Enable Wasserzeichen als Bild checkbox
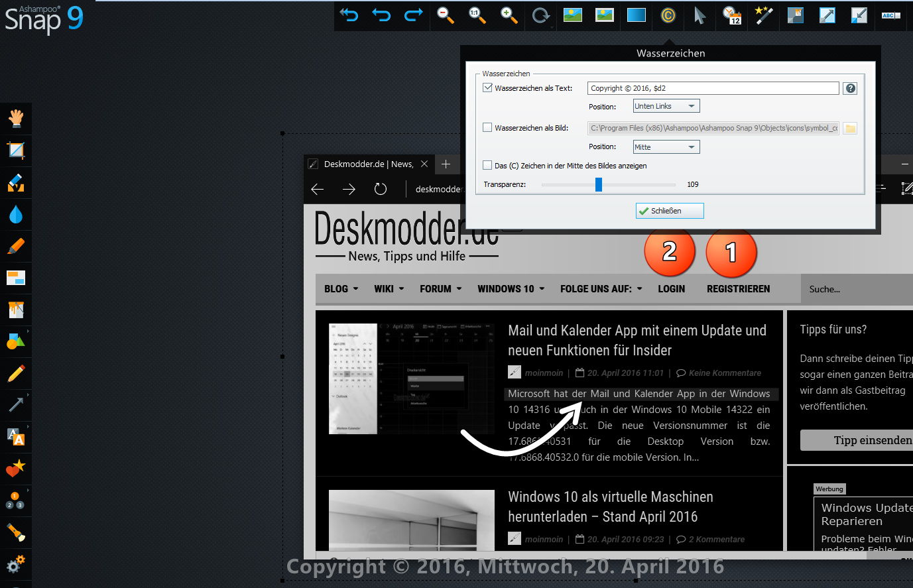 tap(488, 127)
